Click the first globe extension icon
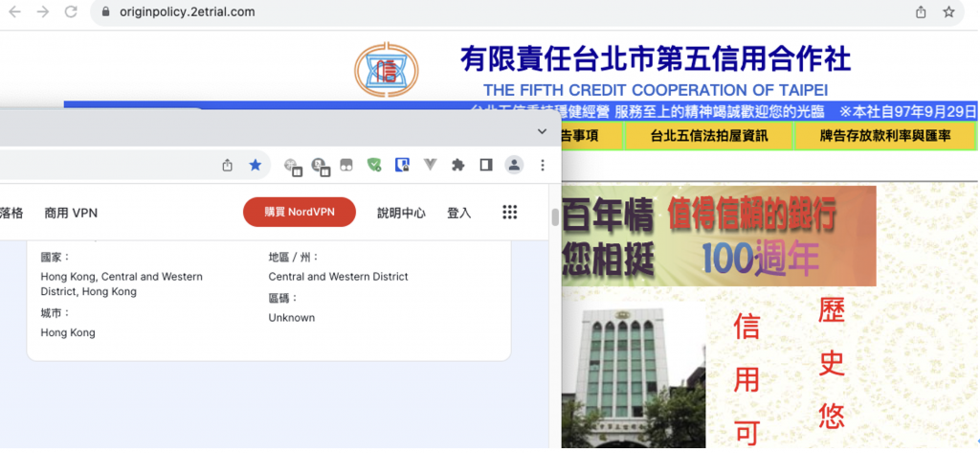The width and height of the screenshot is (980, 453). [293, 167]
